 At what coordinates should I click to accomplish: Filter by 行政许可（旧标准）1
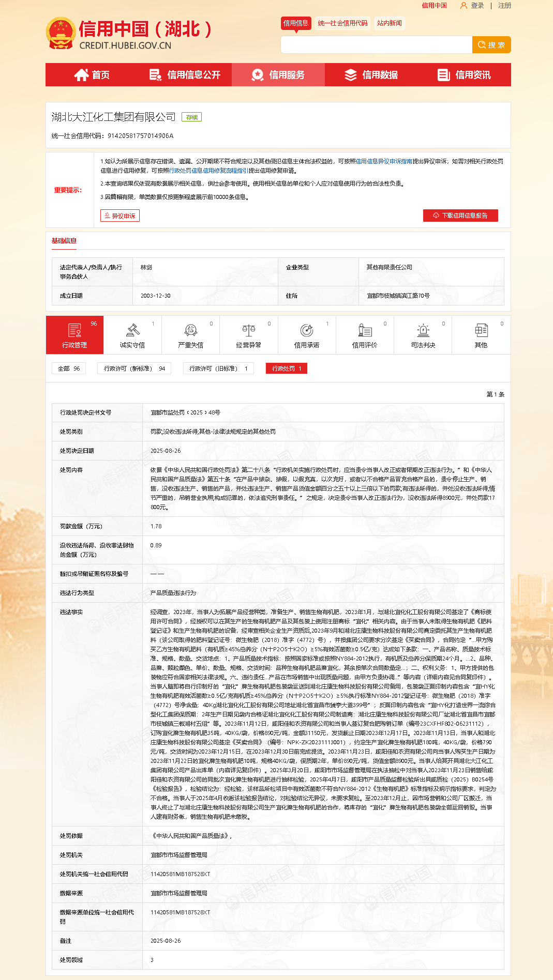tap(219, 369)
